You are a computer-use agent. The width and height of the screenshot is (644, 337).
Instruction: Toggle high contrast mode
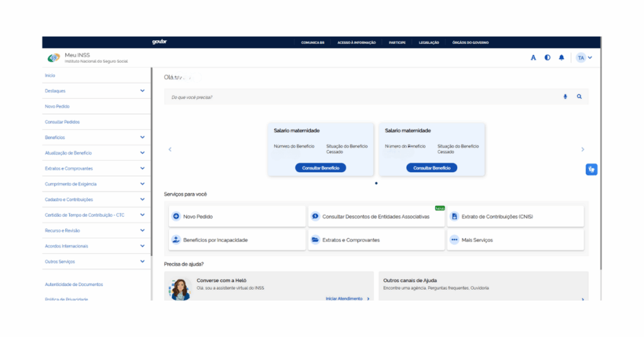pyautogui.click(x=547, y=58)
